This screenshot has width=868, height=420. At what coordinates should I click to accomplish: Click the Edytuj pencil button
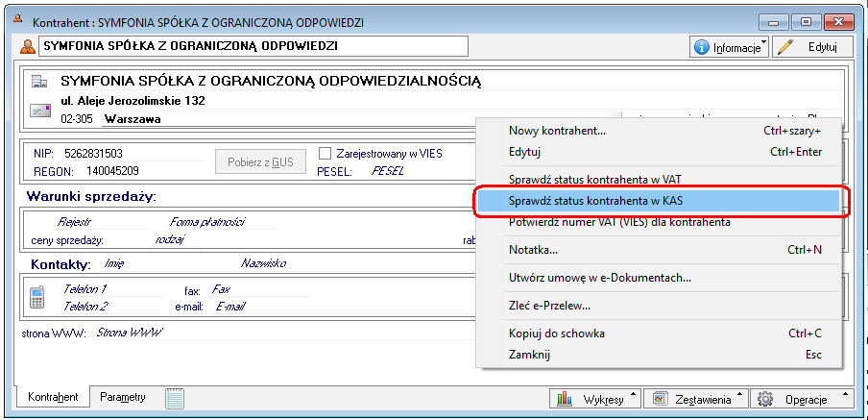click(812, 47)
